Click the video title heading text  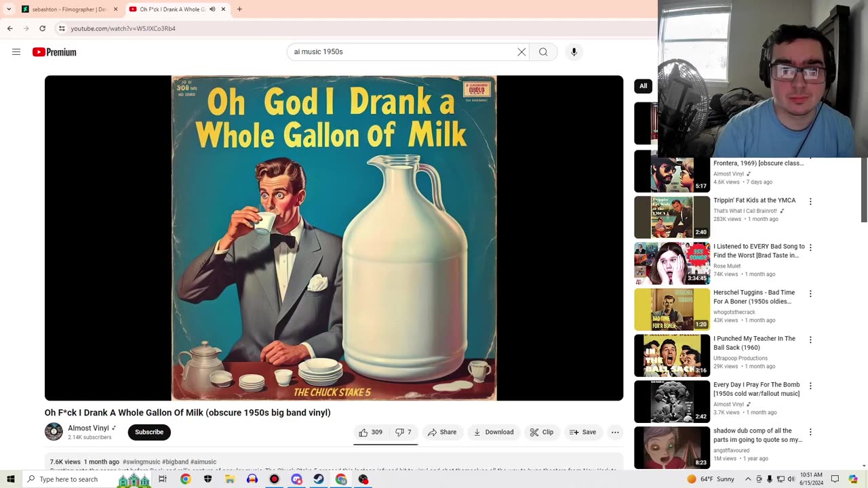(188, 413)
